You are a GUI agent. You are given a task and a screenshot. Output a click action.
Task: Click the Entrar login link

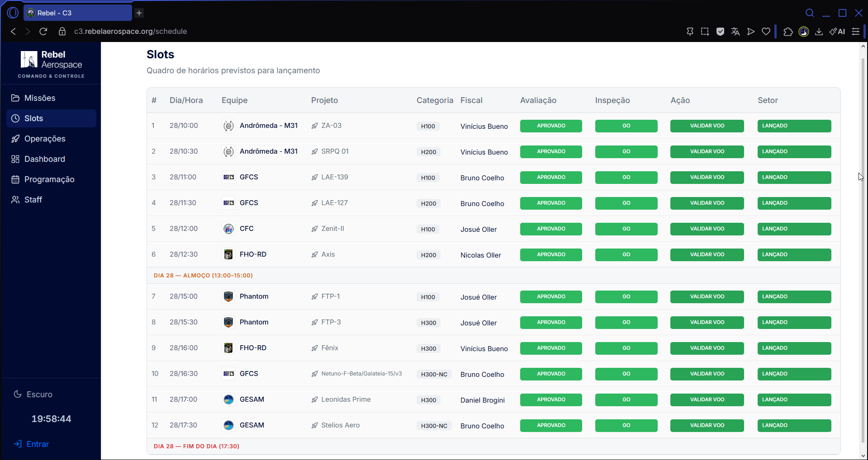click(31, 444)
